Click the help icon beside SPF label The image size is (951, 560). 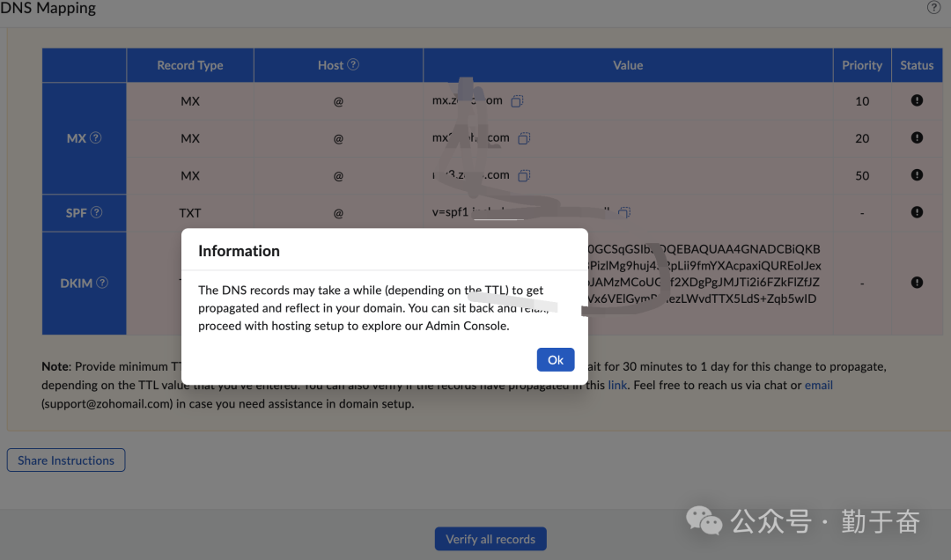(x=97, y=212)
